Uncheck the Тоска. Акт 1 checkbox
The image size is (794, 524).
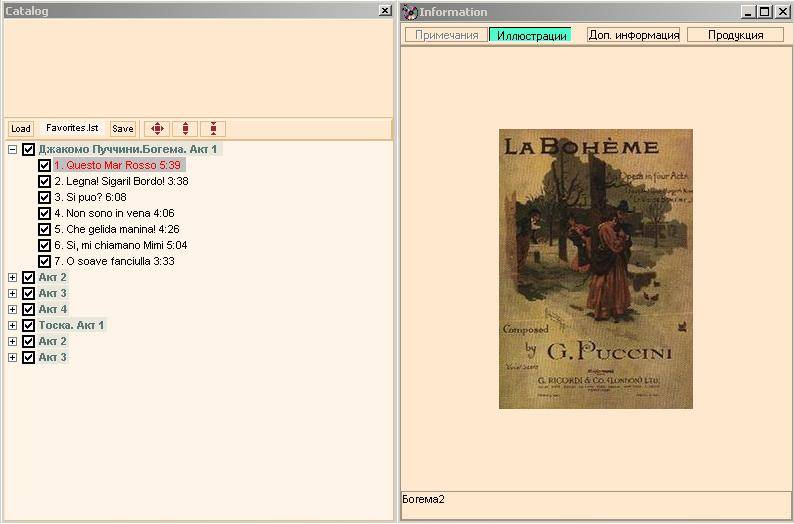click(x=28, y=326)
